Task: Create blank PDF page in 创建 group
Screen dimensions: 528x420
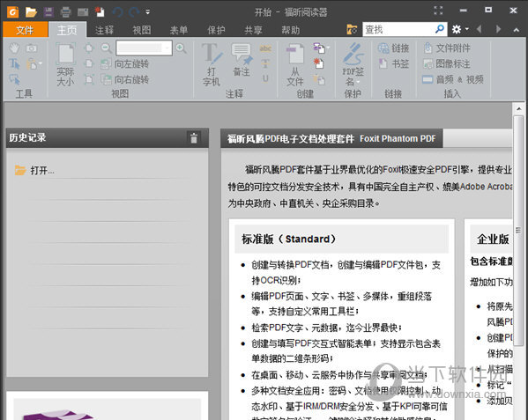Action: (318, 63)
